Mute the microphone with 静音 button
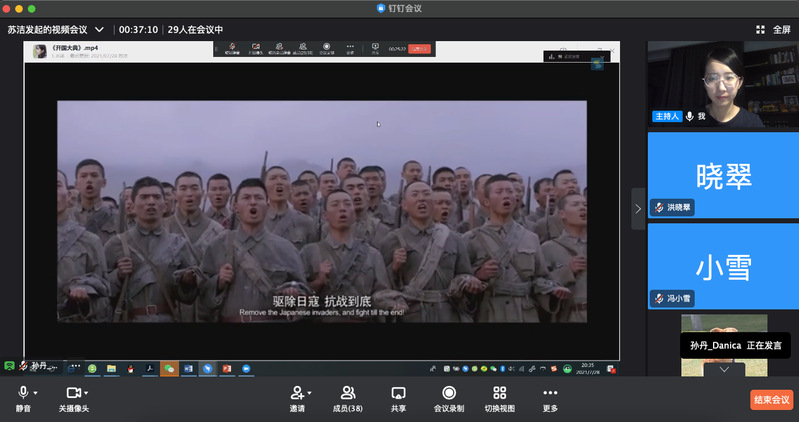This screenshot has height=422, width=799. (x=22, y=393)
